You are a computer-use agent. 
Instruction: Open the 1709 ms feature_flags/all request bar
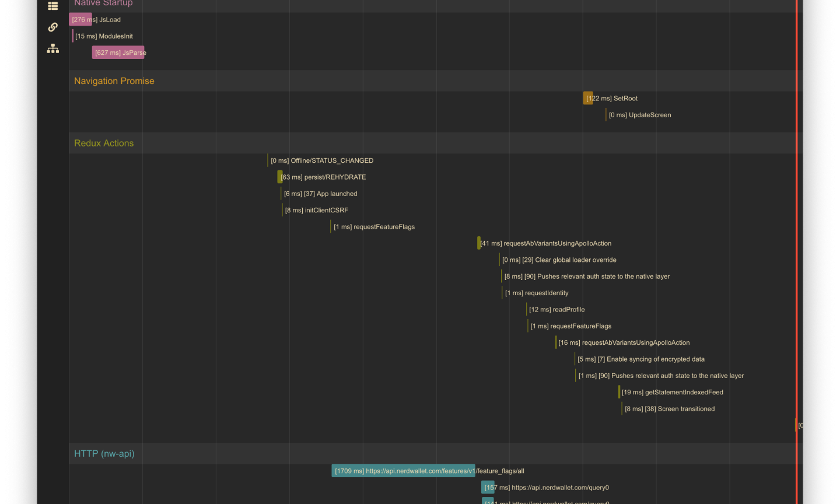(x=403, y=471)
